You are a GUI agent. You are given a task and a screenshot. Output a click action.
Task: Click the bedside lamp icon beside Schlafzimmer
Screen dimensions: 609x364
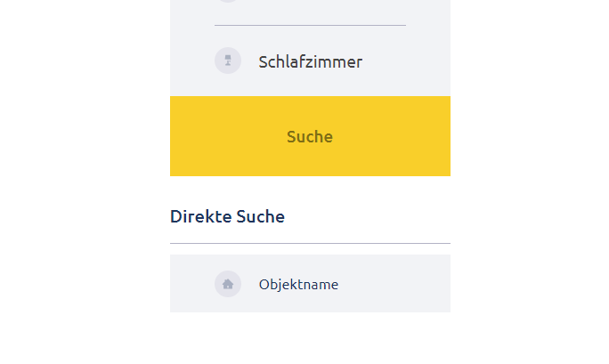(x=228, y=61)
